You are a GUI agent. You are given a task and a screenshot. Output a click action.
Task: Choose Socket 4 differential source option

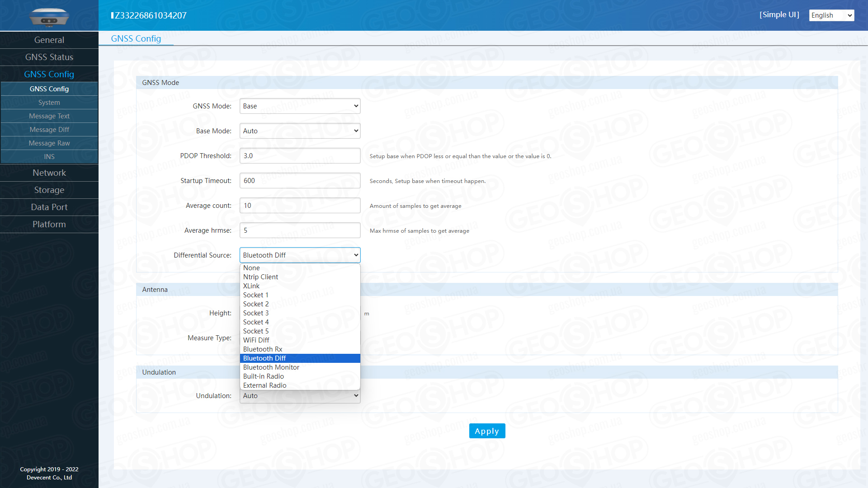(x=300, y=322)
